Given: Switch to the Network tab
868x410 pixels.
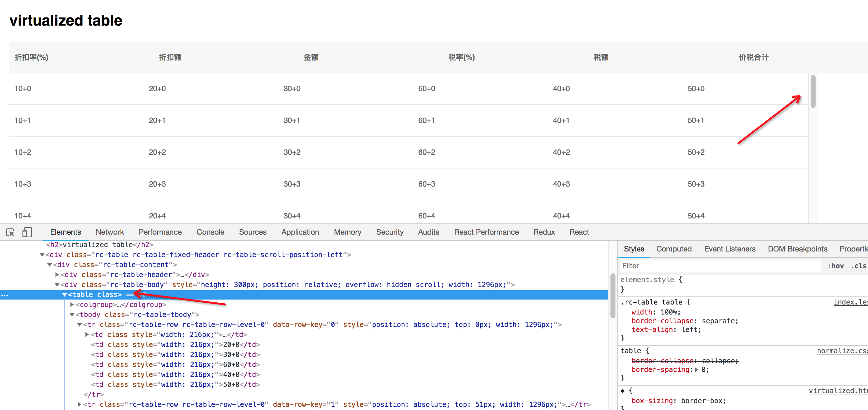Looking at the screenshot, I should [x=109, y=232].
